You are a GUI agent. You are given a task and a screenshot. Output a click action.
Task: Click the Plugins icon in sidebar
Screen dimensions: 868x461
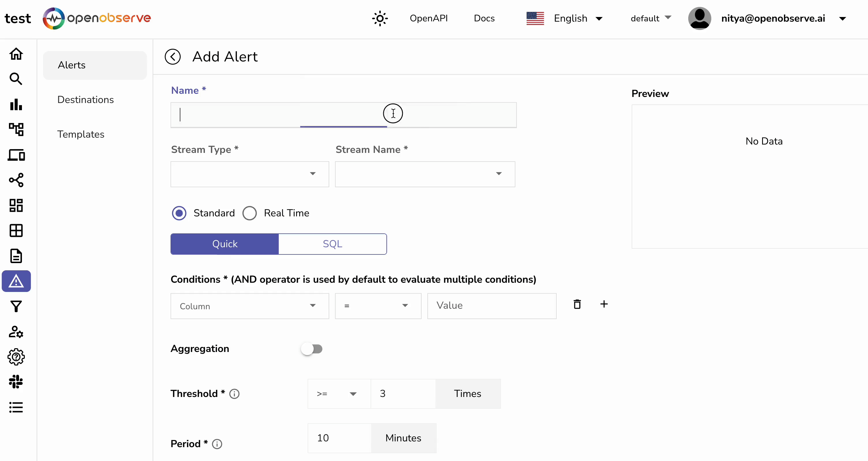16,382
